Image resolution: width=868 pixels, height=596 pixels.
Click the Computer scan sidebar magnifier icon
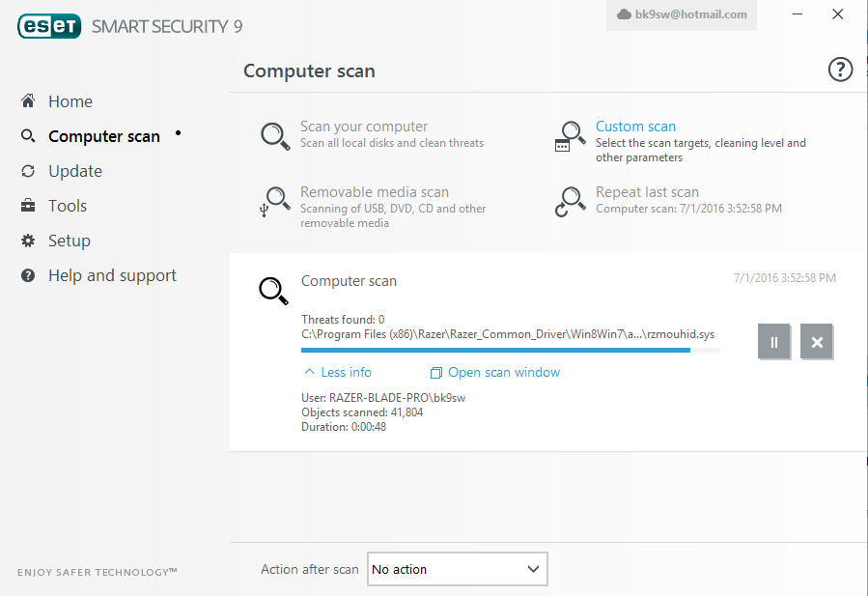tap(28, 135)
